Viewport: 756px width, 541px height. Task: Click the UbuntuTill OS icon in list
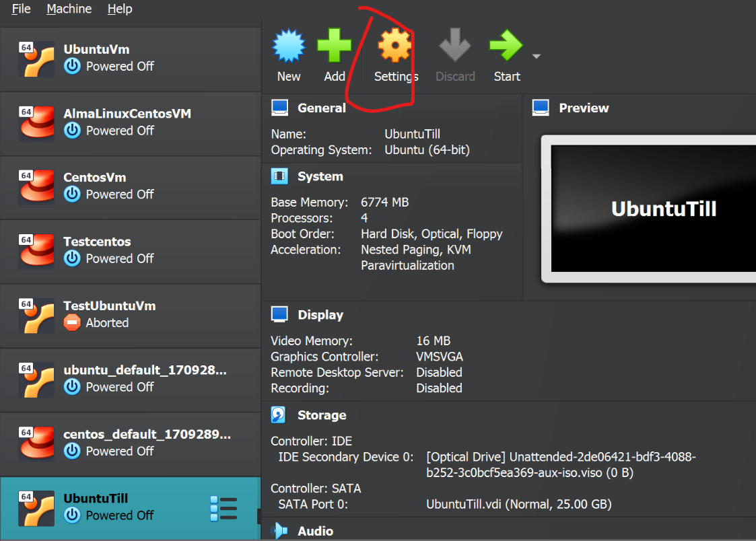(36, 508)
